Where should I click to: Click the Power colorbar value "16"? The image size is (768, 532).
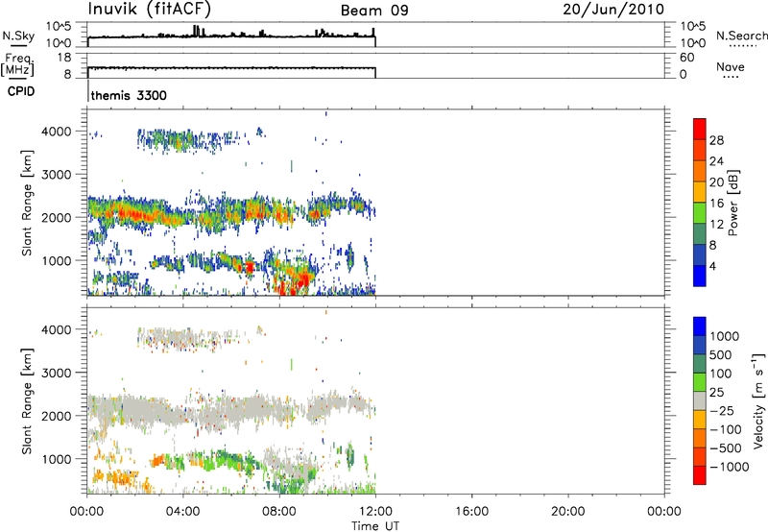coord(716,204)
